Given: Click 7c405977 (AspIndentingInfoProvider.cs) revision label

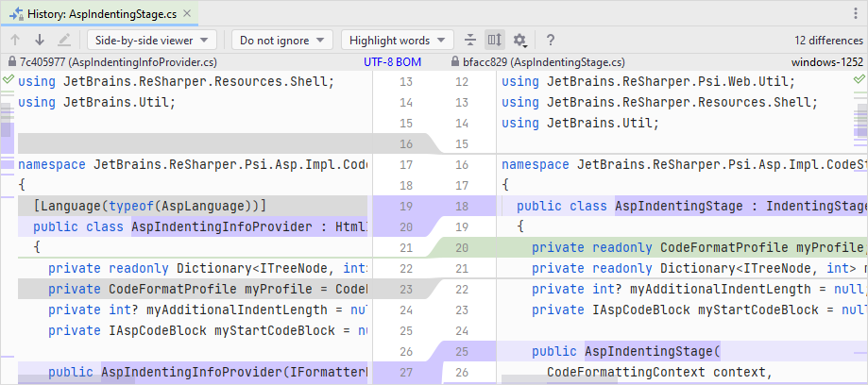Looking at the screenshot, I should click(118, 62).
